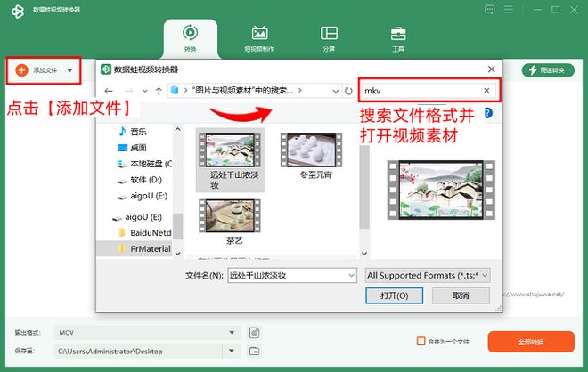Open the Convert tab
Image resolution: width=588 pixels, height=372 pixels.
pyautogui.click(x=190, y=38)
